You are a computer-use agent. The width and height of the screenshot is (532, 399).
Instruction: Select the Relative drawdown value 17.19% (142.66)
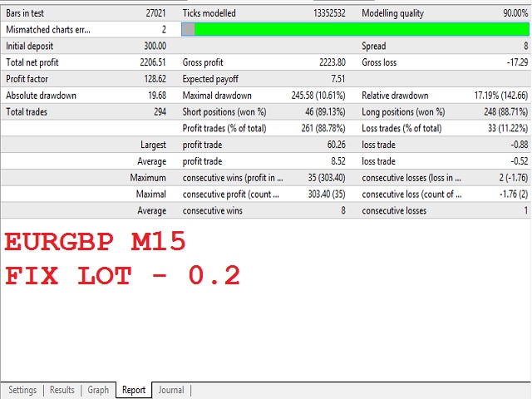tap(490, 96)
